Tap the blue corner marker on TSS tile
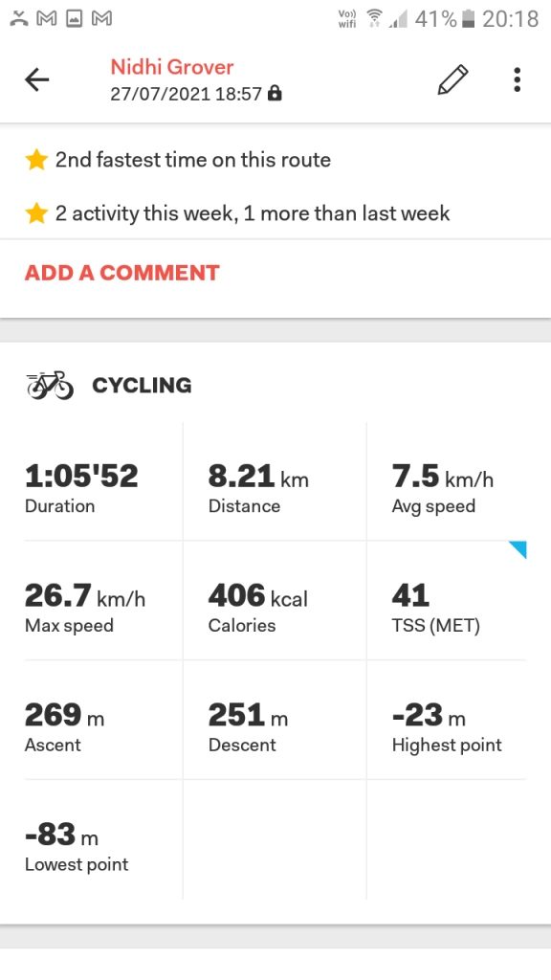Viewport: 551px width, 980px height. (x=518, y=549)
